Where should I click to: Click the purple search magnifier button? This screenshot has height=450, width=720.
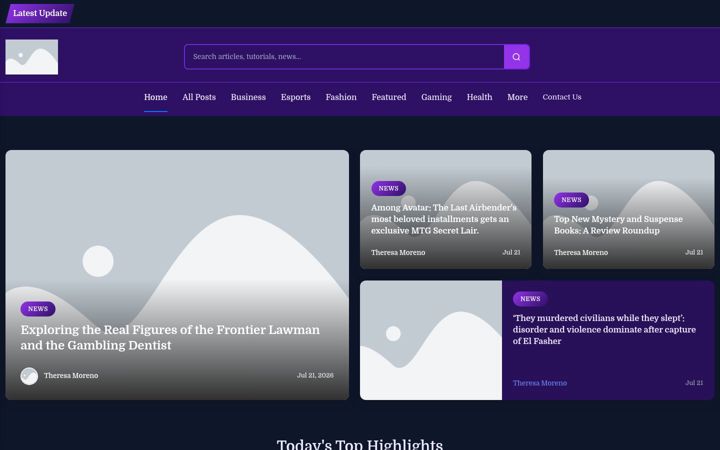[x=517, y=57]
